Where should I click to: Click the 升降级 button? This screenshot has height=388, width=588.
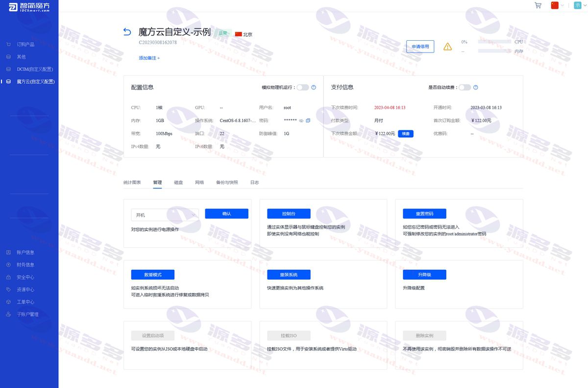(x=425, y=275)
